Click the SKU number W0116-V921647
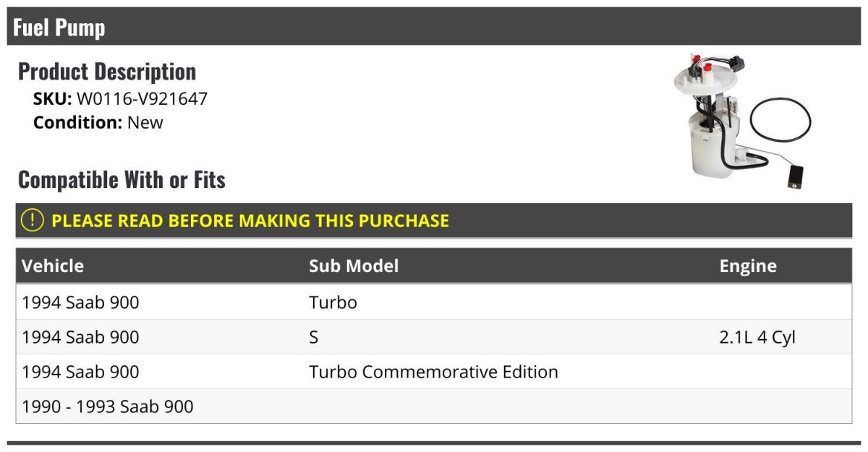Image resolution: width=868 pixels, height=452 pixels. pos(142,98)
